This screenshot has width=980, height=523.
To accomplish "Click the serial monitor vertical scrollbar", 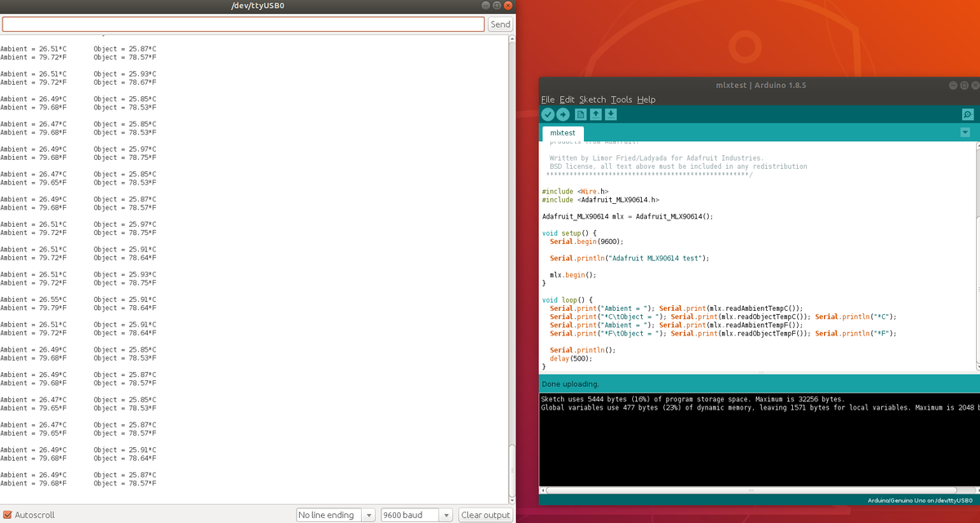I will (x=512, y=269).
